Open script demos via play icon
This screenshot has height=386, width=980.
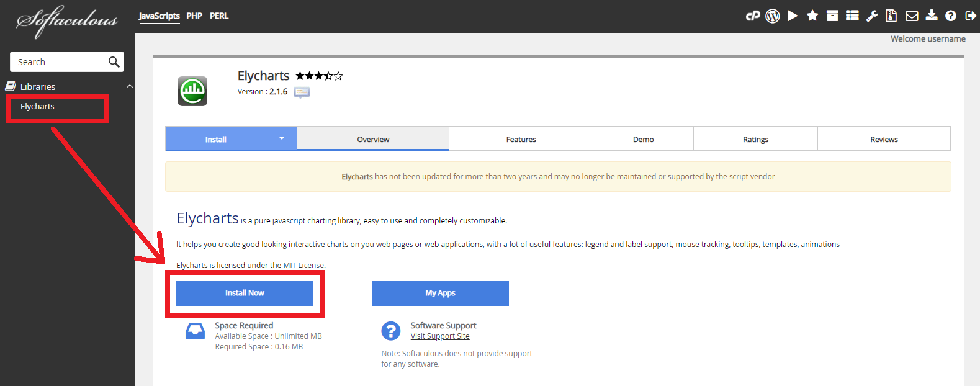[793, 16]
